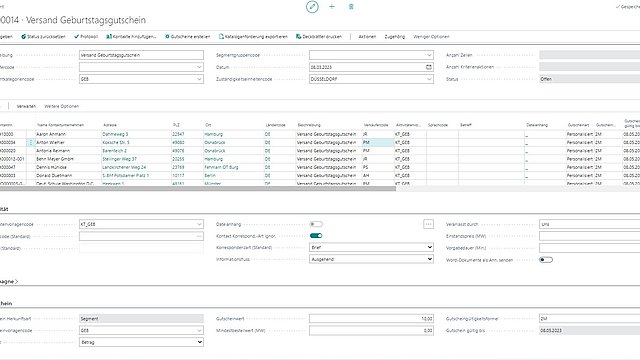Click the Donald Duetmann row name

click(x=54, y=175)
